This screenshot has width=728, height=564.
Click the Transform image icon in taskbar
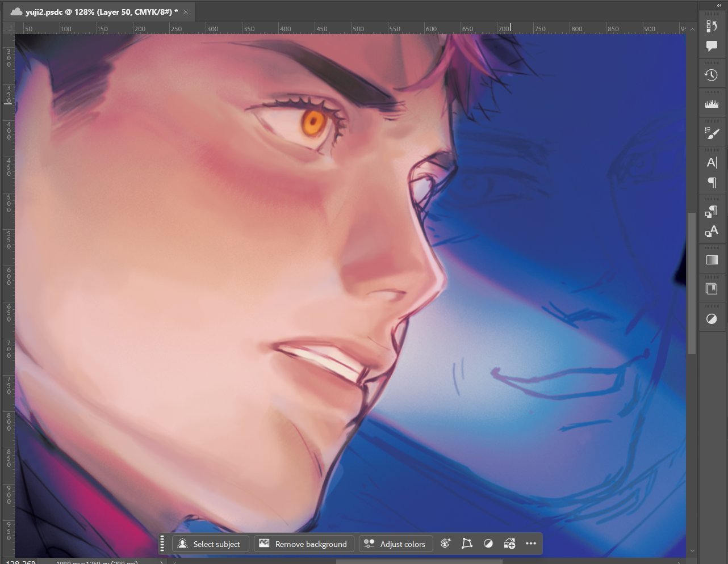[x=467, y=544]
